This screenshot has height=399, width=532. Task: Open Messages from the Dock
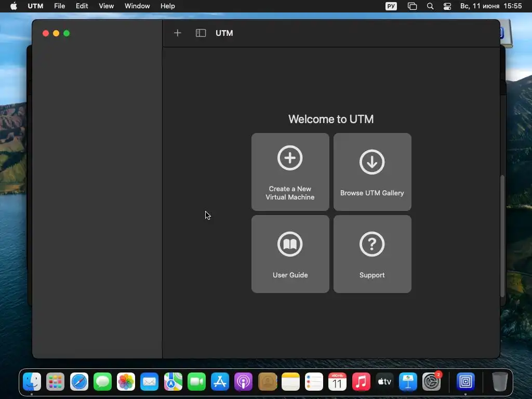point(102,381)
